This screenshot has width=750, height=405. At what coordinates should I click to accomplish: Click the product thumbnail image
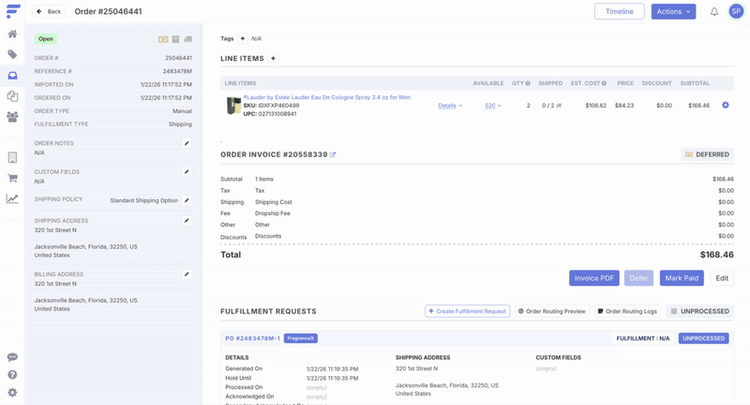(233, 105)
